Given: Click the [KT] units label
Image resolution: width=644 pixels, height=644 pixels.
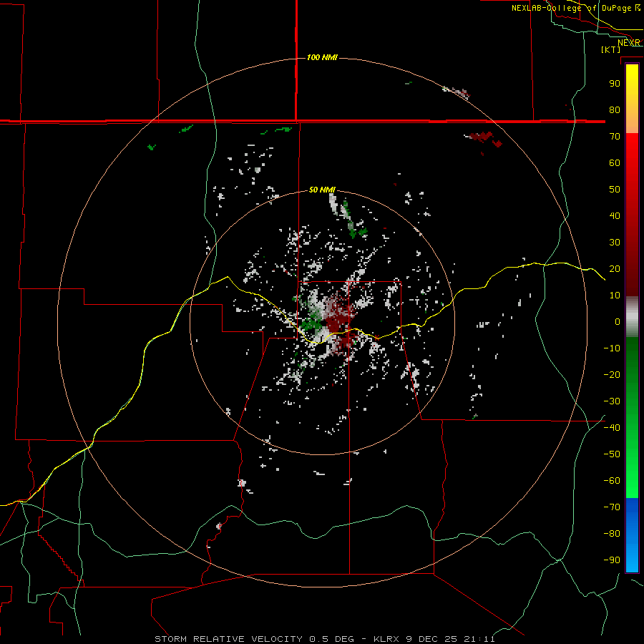Looking at the screenshot, I should [x=611, y=49].
